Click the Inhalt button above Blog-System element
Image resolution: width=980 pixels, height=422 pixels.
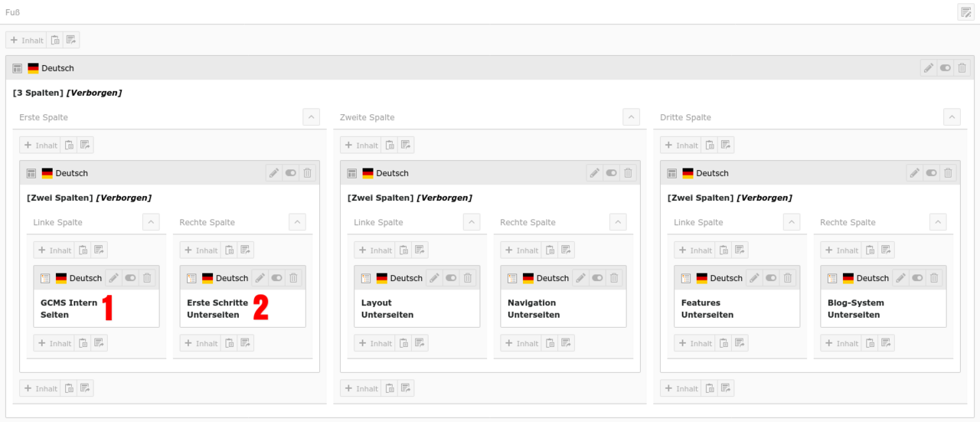(x=841, y=250)
